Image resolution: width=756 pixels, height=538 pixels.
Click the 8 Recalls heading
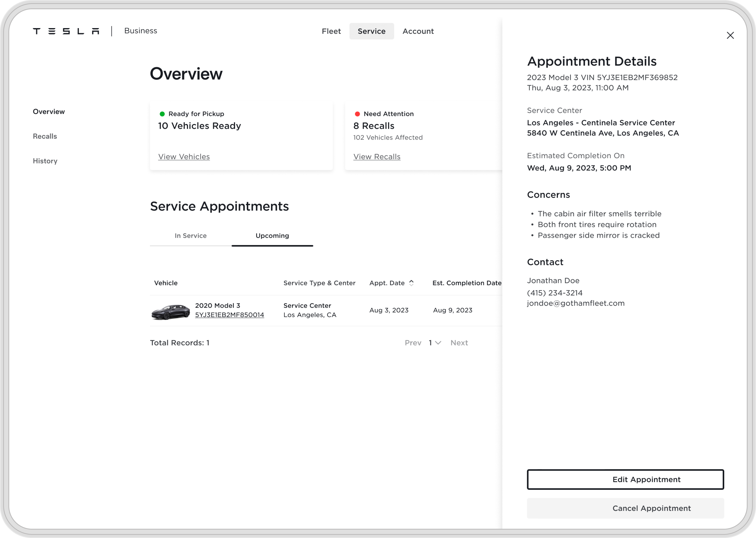point(374,126)
